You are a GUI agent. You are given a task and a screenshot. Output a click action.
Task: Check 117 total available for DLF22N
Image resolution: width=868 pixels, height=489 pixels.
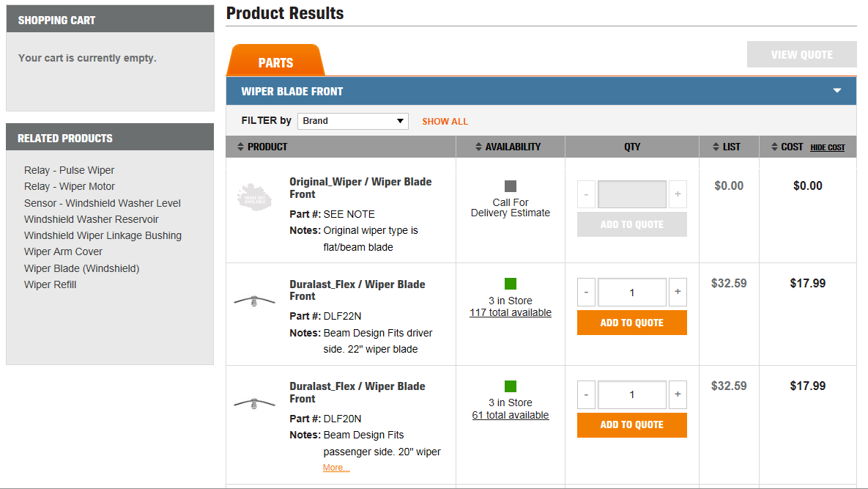coord(510,312)
